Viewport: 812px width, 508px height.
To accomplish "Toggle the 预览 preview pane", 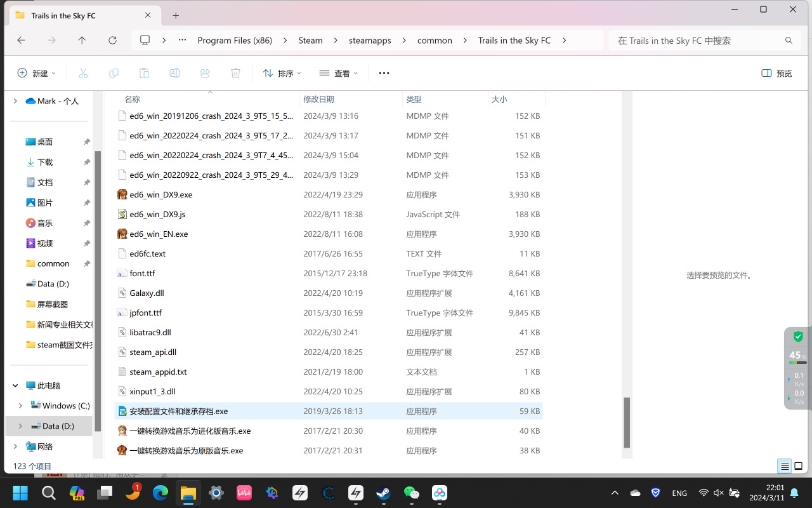I will coord(776,73).
